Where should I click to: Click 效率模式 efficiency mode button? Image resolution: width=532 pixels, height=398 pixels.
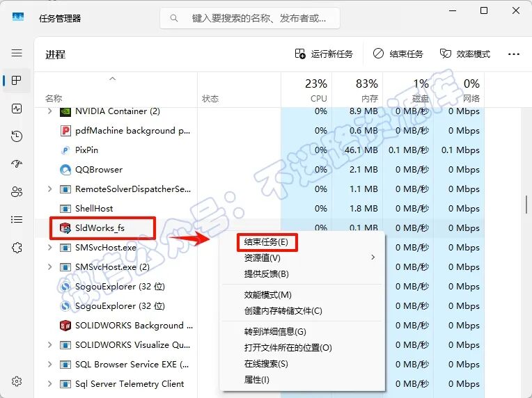coord(465,54)
